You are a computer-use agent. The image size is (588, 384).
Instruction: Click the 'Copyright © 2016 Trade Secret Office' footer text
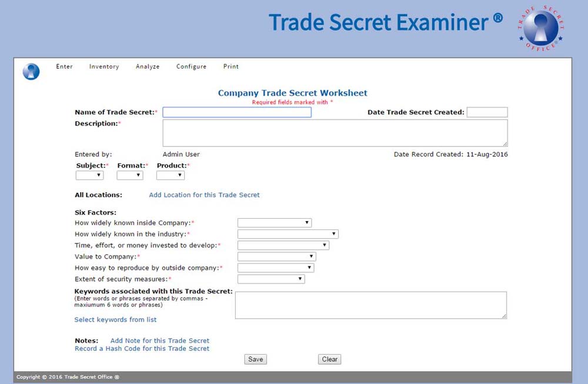[x=68, y=377]
